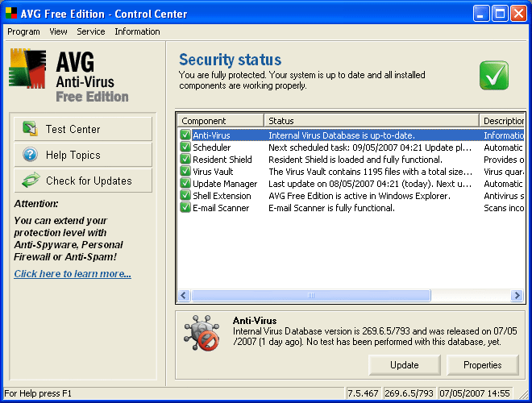Click the Check for Updates arrows icon
The width and height of the screenshot is (532, 403).
tap(31, 180)
